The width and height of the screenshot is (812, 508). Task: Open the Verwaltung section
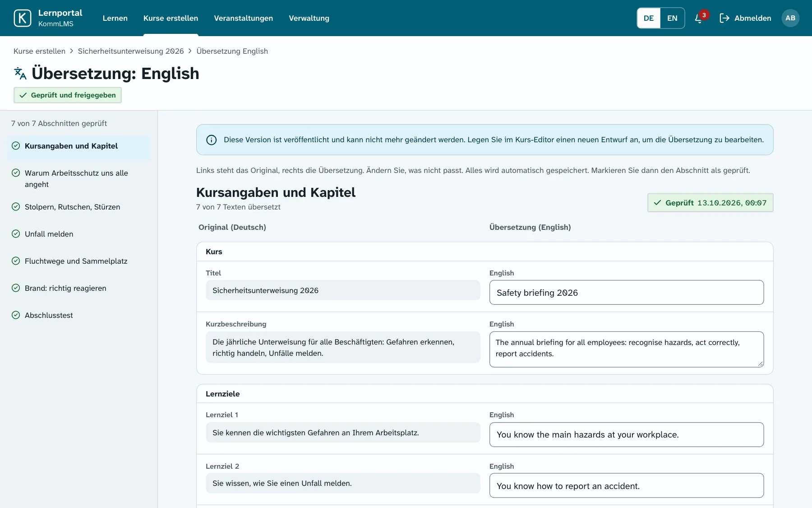[309, 18]
